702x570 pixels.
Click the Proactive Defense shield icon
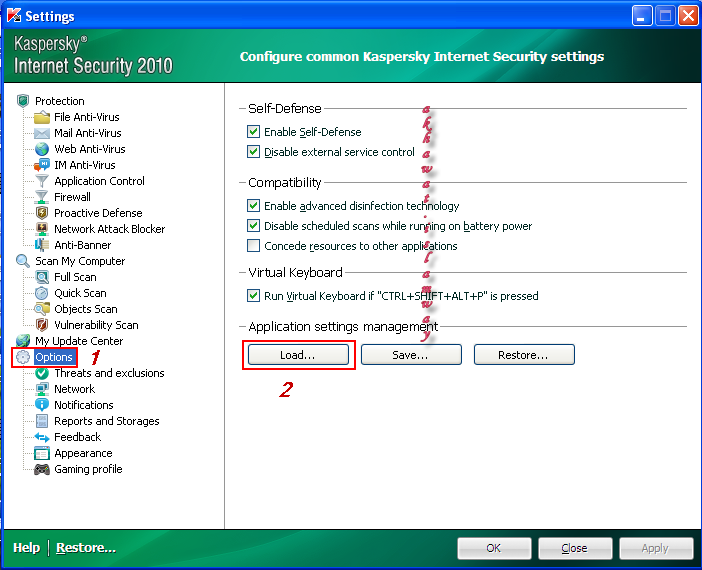(x=42, y=213)
